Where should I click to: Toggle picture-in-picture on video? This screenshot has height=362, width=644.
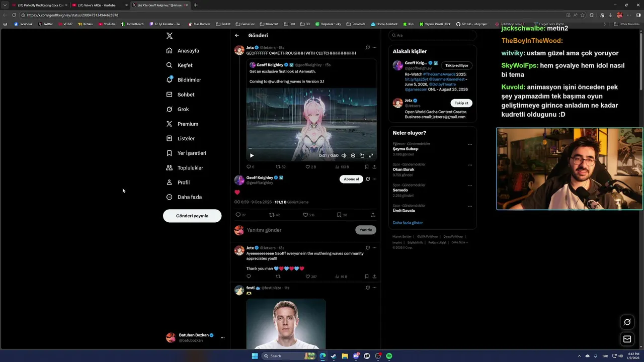pos(362,155)
